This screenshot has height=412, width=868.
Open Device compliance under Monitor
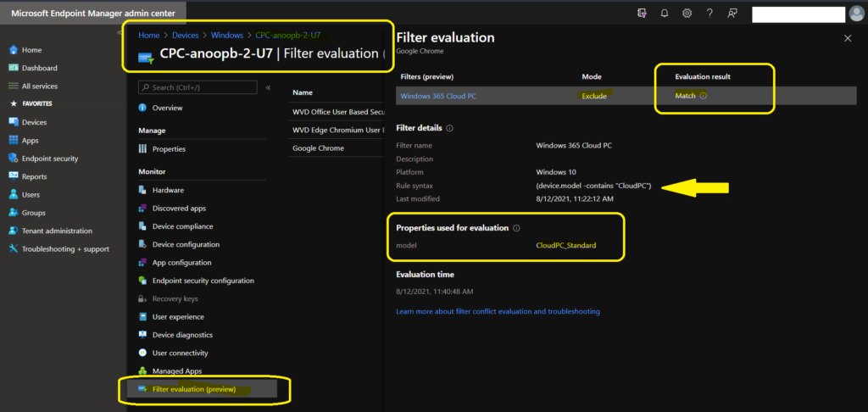[183, 226]
